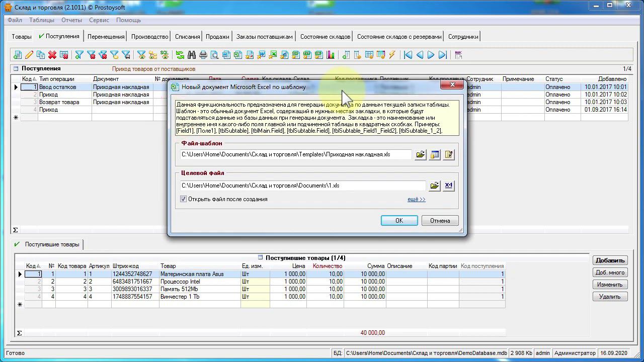Click the green refresh arrows icon
Viewport: 644px width, 362px height.
point(180,55)
